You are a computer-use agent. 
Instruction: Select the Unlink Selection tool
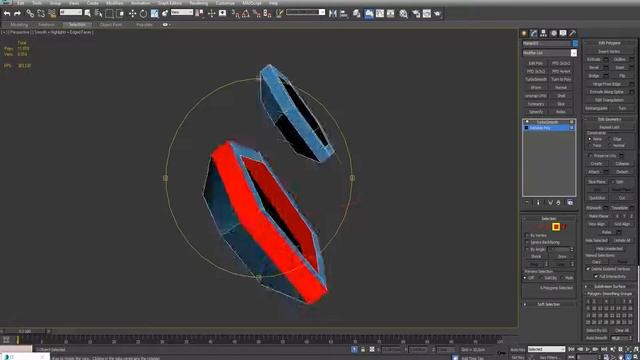(41, 13)
